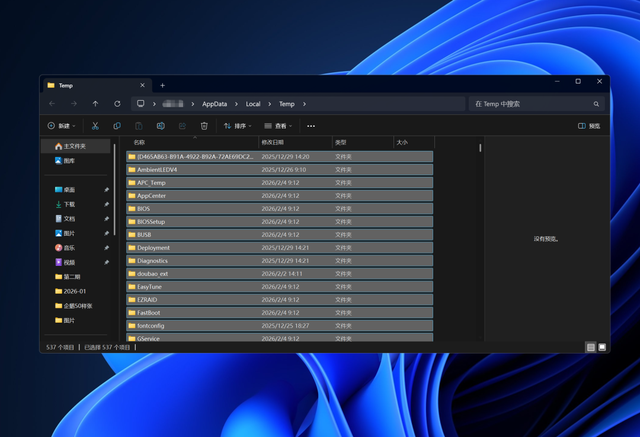Click Local in the address path
Screen dimensions: 640x437
253,104
